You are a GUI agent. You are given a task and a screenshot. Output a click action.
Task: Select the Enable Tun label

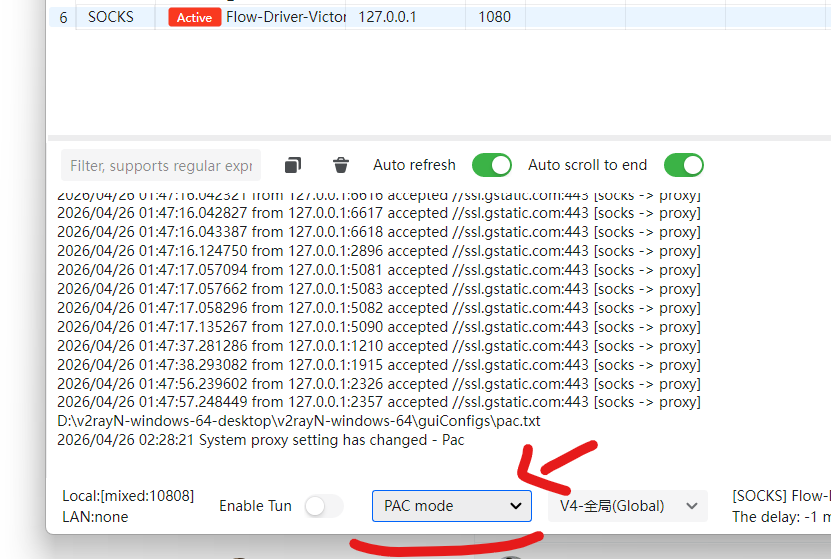(x=255, y=506)
